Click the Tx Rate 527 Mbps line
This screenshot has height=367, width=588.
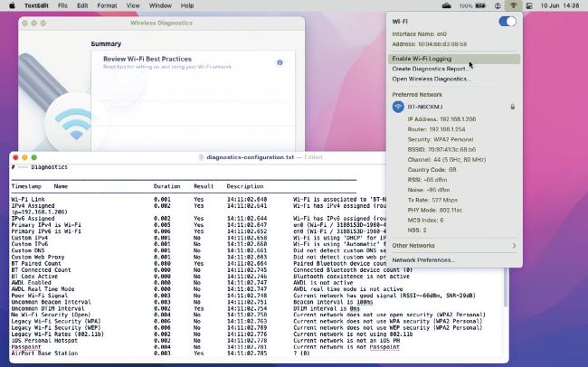(432, 200)
